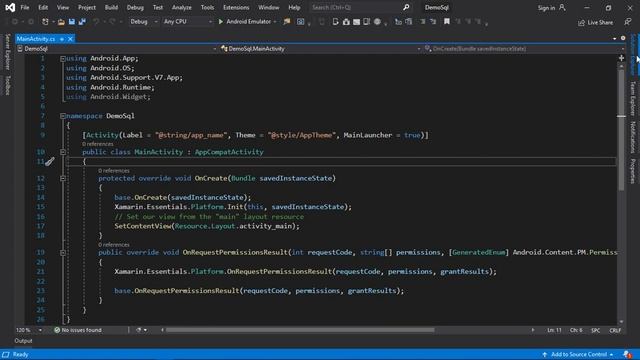Open the Debug menu
The height and width of the screenshot is (360, 640).
point(135,7)
